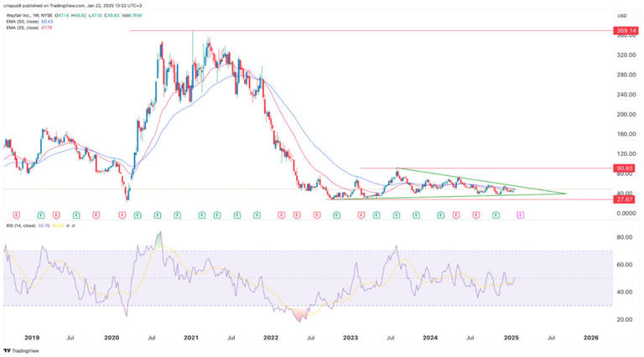Click the red 27.67 price label

coord(623,199)
